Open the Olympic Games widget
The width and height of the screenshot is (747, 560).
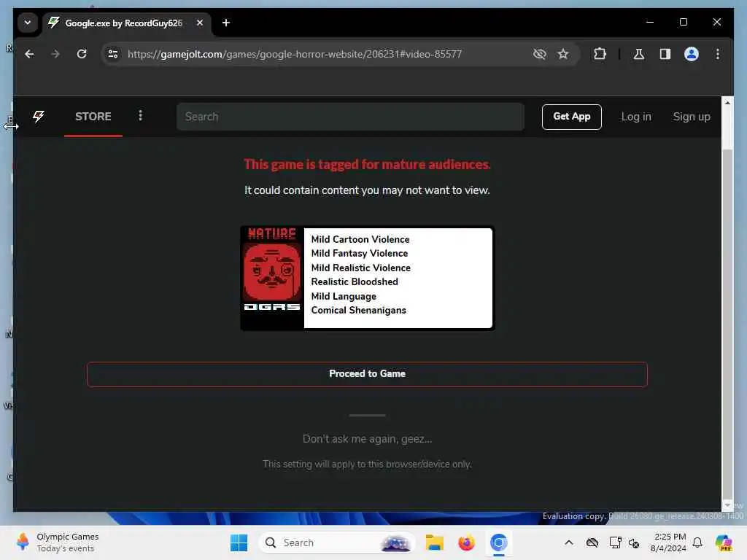point(57,542)
